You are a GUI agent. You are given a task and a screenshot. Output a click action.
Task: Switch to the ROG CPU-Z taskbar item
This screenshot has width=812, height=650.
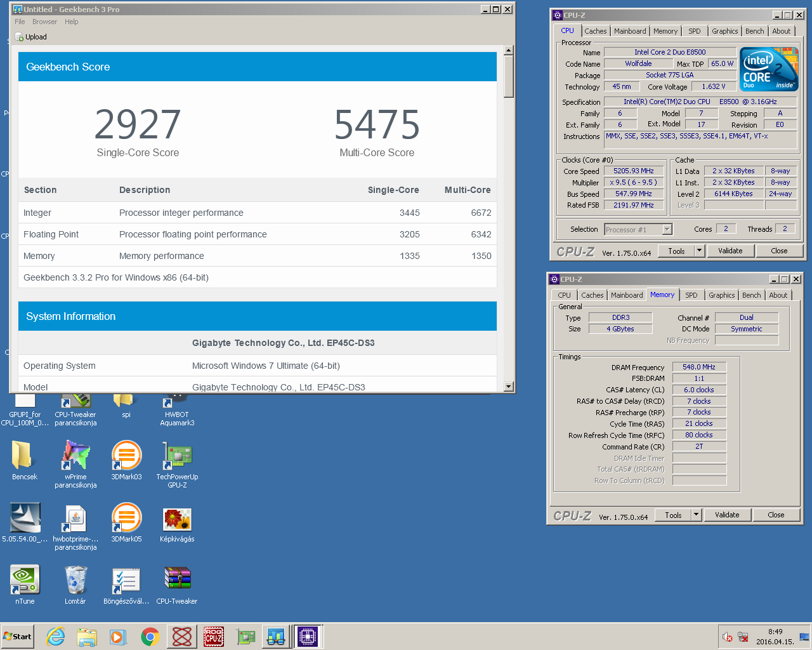[213, 637]
